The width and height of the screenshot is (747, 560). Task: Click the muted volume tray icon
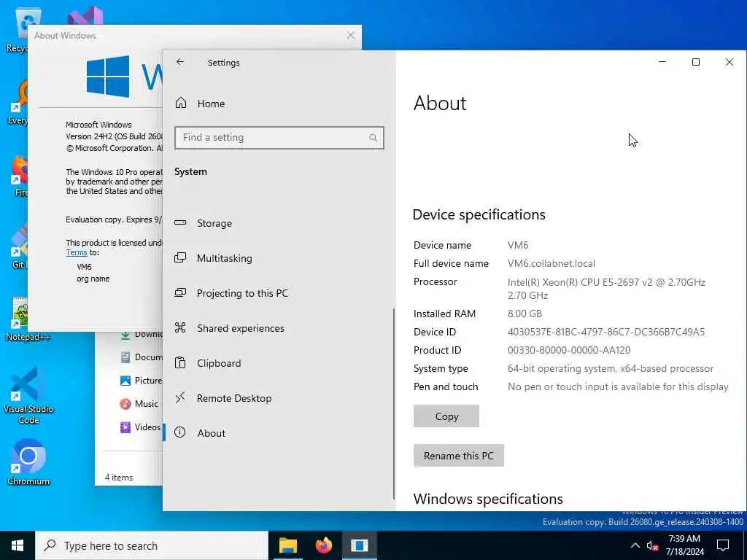point(652,545)
